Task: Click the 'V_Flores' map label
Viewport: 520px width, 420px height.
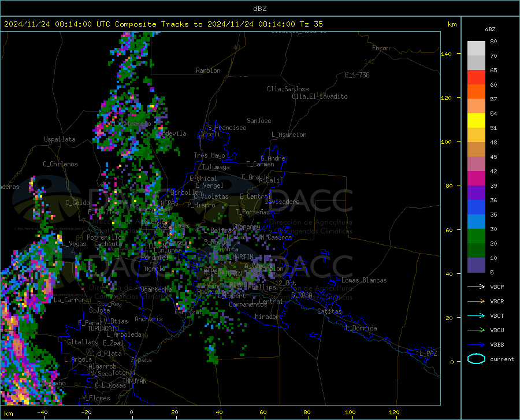Action: coord(96,398)
